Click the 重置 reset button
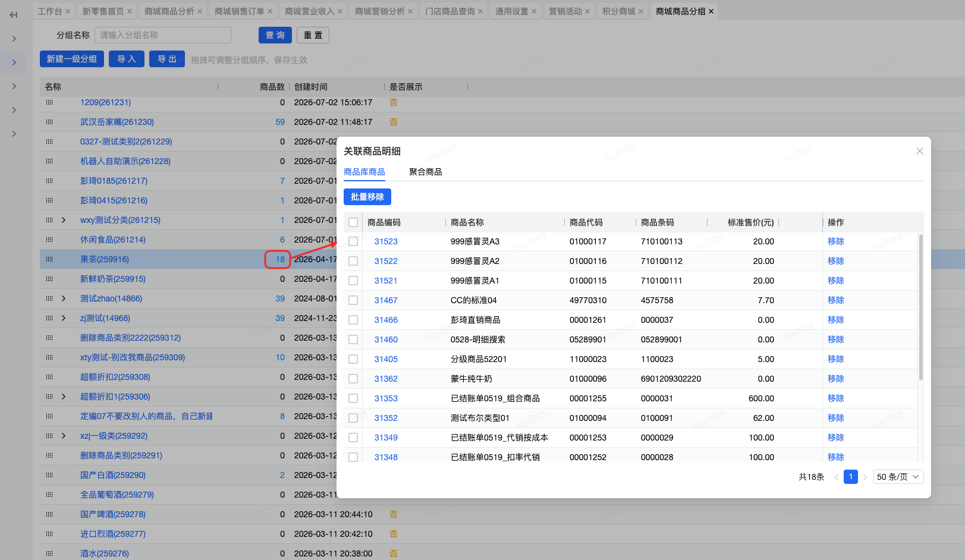The height and width of the screenshot is (560, 965). tap(313, 35)
